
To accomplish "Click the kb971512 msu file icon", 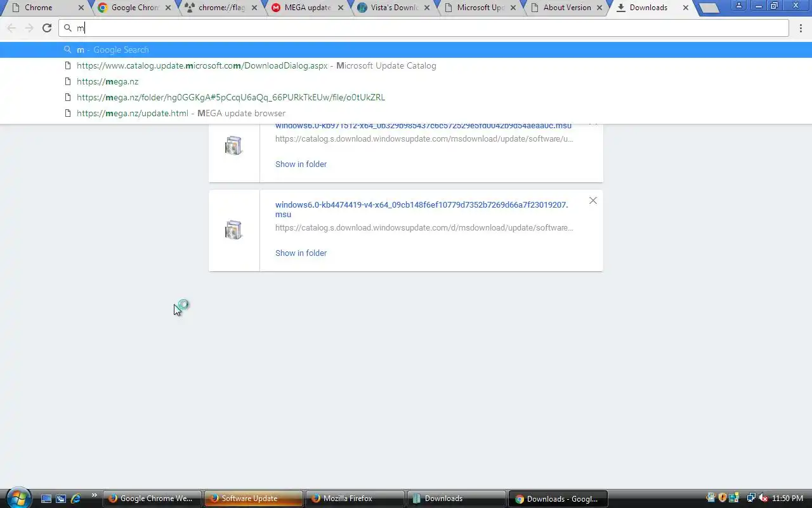I will pyautogui.click(x=233, y=145).
